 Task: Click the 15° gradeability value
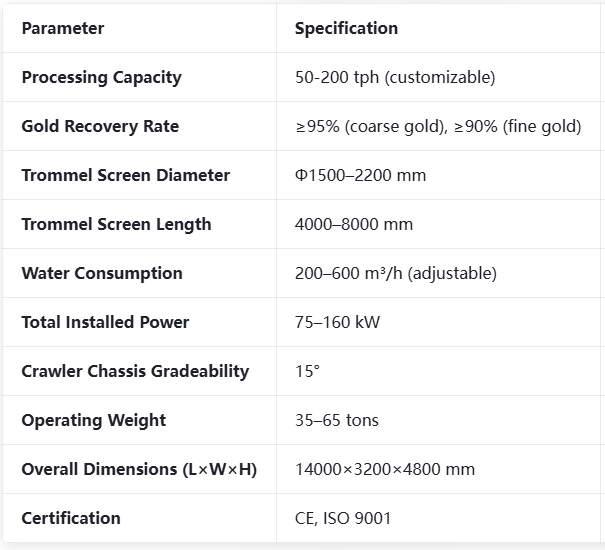(308, 371)
